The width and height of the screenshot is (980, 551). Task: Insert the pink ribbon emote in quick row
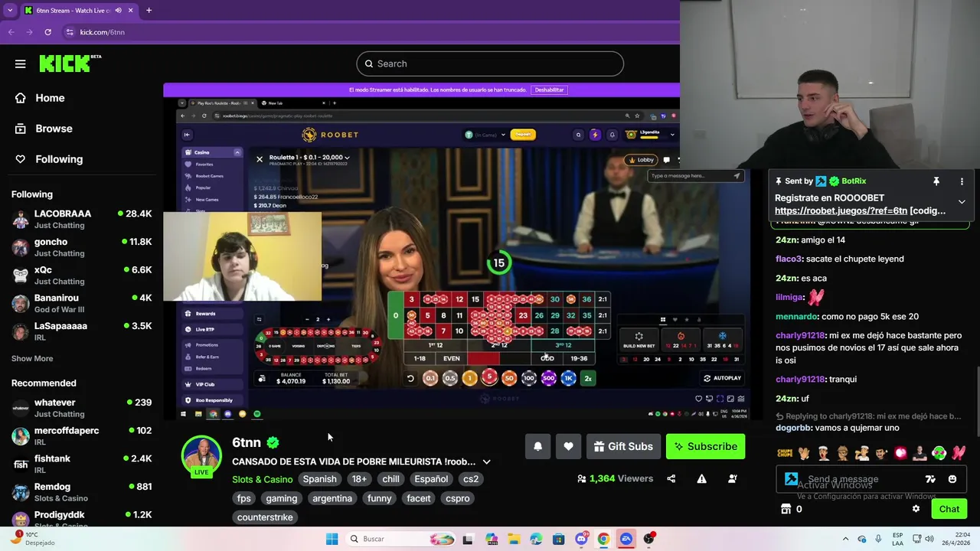959,453
